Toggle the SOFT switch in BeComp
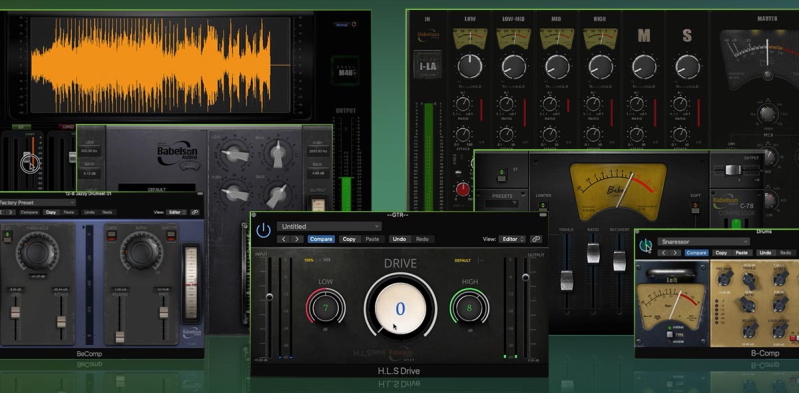 [172, 237]
